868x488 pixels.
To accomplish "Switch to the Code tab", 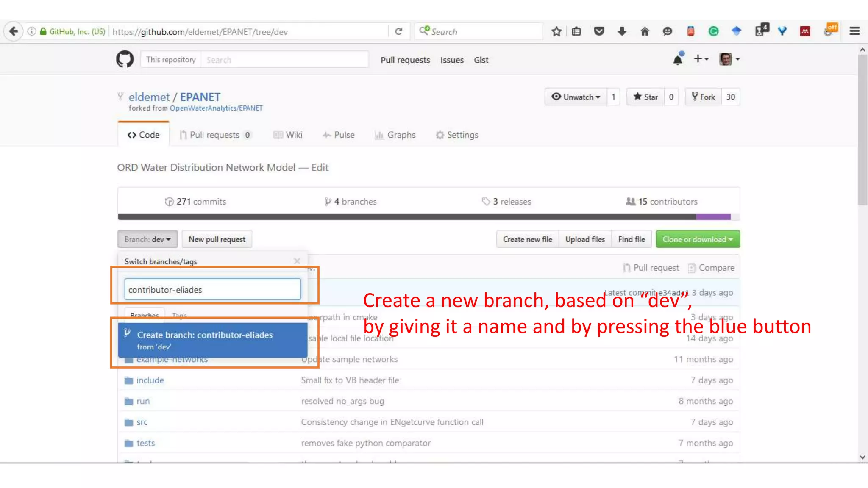I will click(x=143, y=135).
